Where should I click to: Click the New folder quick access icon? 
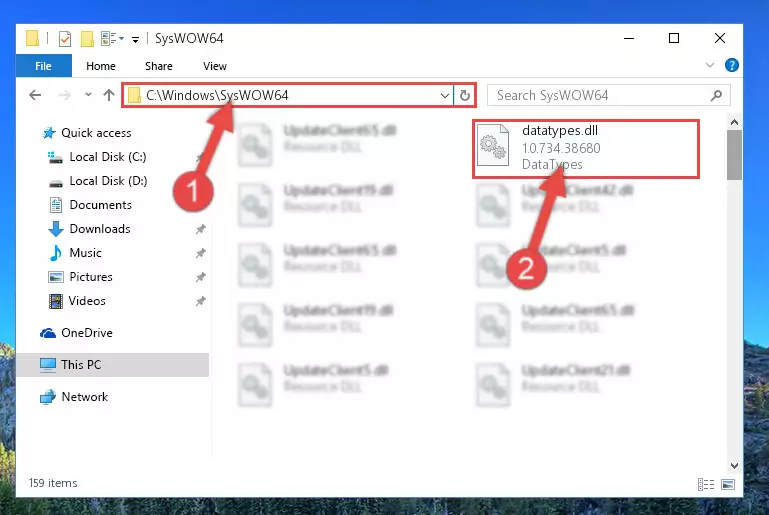pyautogui.click(x=87, y=38)
